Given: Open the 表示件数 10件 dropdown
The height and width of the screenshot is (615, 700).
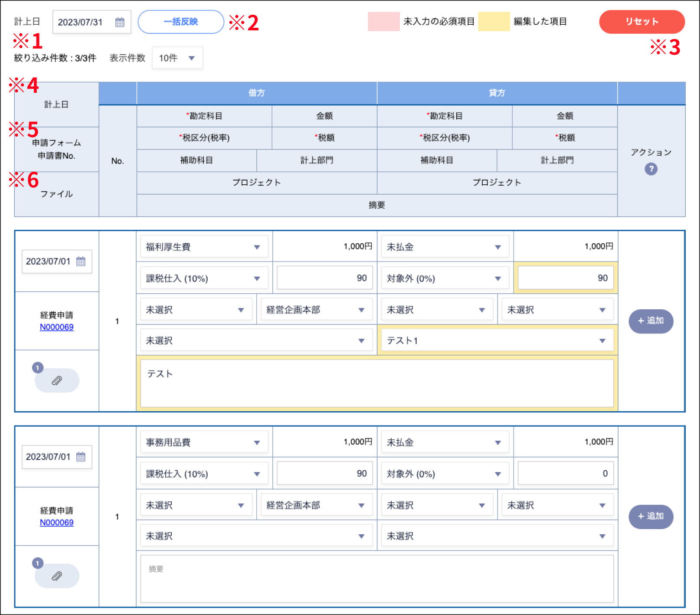Looking at the screenshot, I should tap(177, 58).
